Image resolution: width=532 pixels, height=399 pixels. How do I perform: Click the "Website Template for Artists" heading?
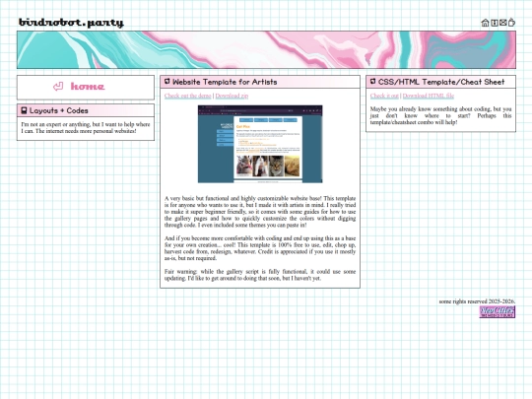click(x=225, y=82)
